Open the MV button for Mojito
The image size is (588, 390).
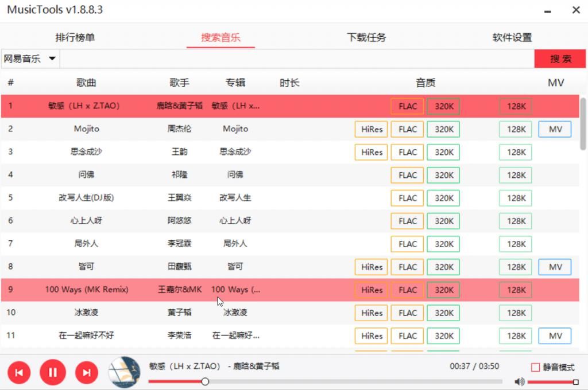tap(554, 129)
